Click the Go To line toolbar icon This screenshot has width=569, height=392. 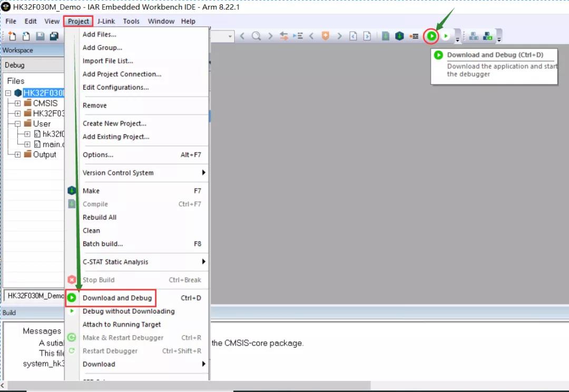[x=298, y=36]
